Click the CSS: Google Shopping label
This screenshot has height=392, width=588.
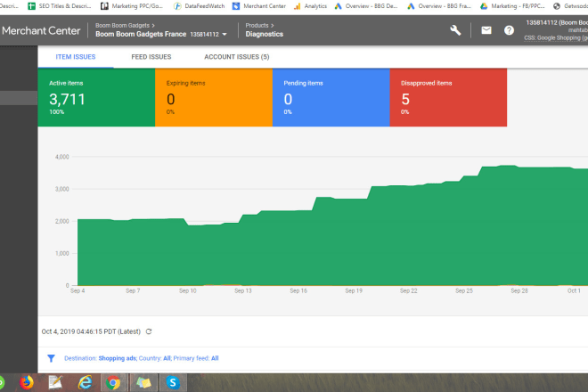pos(556,38)
